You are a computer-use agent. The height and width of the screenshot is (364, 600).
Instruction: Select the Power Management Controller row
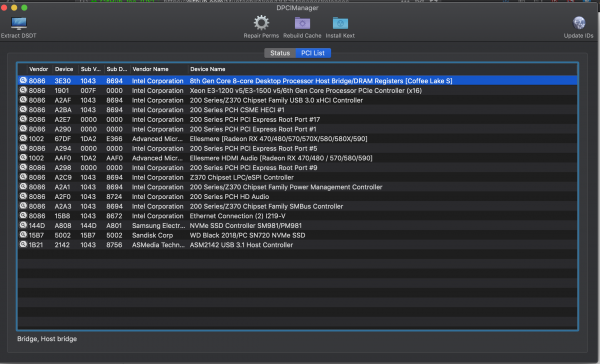(297, 187)
